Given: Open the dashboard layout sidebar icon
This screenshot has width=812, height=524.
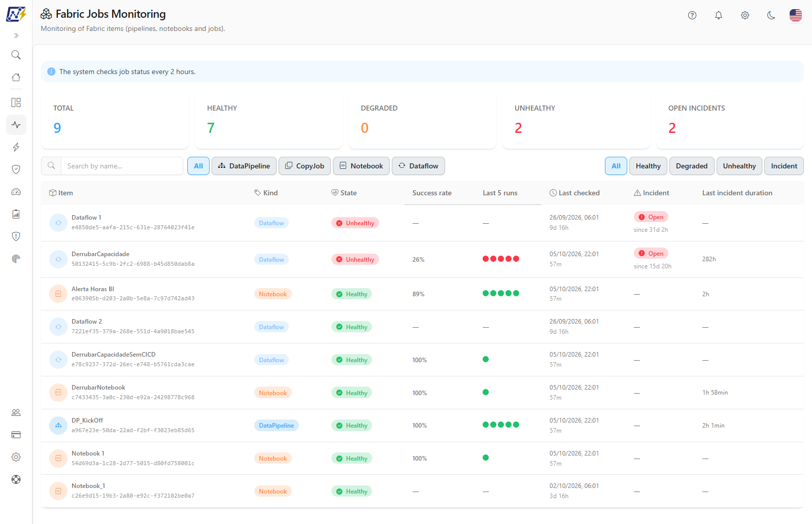Looking at the screenshot, I should [16, 102].
